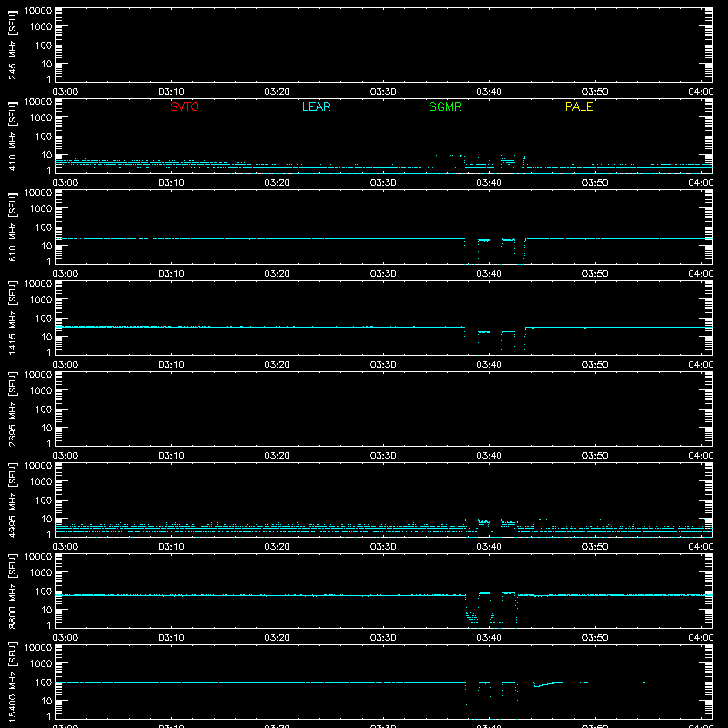Click the green SGMR station label
Screen dimensions: 728x728
tap(445, 106)
